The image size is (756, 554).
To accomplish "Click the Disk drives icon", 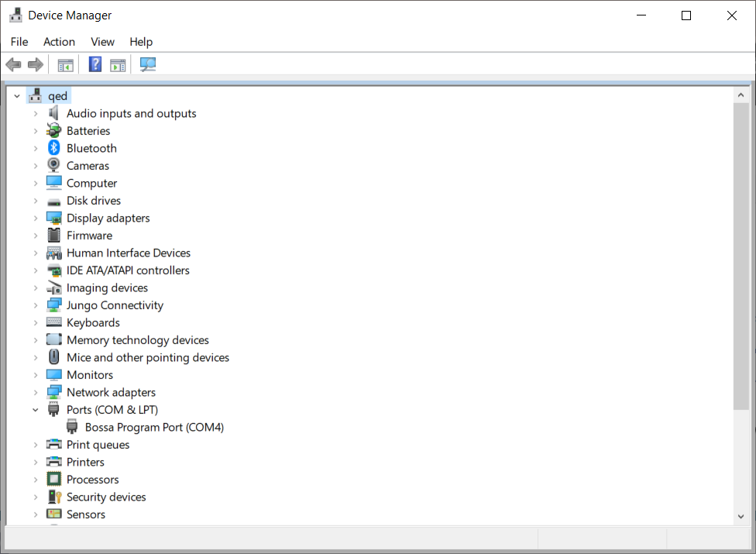I will pos(54,201).
